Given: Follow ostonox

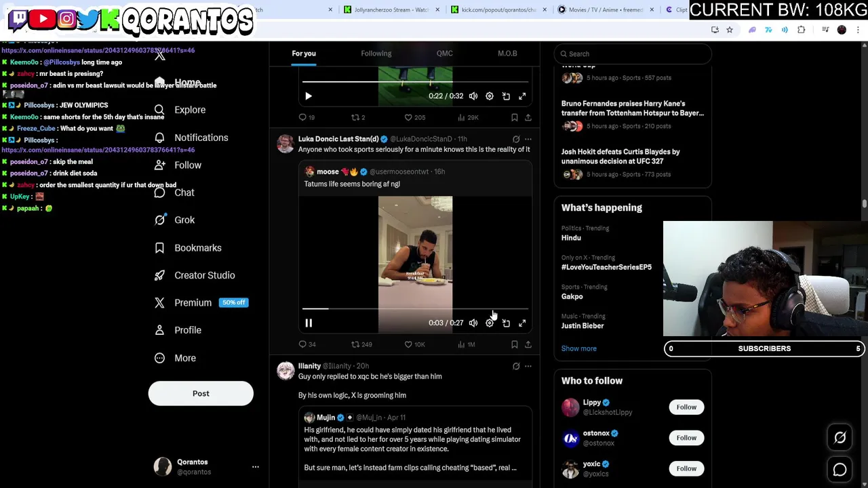Looking at the screenshot, I should [686, 438].
